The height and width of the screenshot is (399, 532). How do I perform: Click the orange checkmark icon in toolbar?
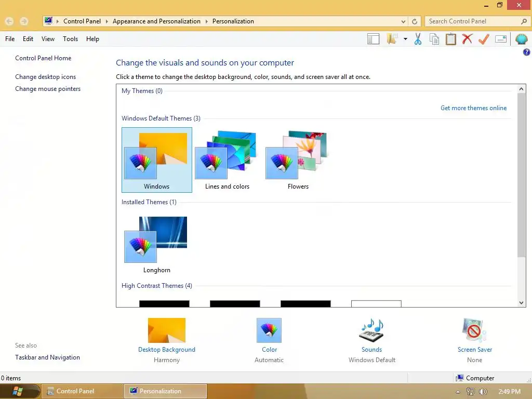484,39
